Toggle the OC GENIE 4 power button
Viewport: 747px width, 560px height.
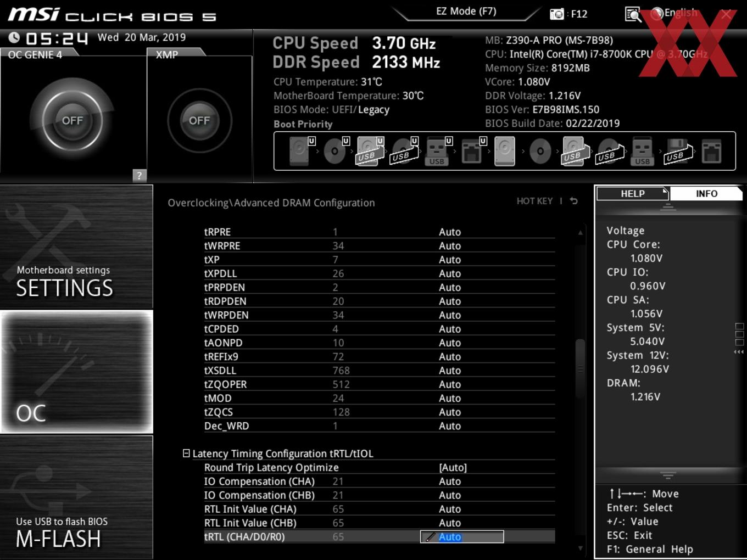tap(73, 120)
